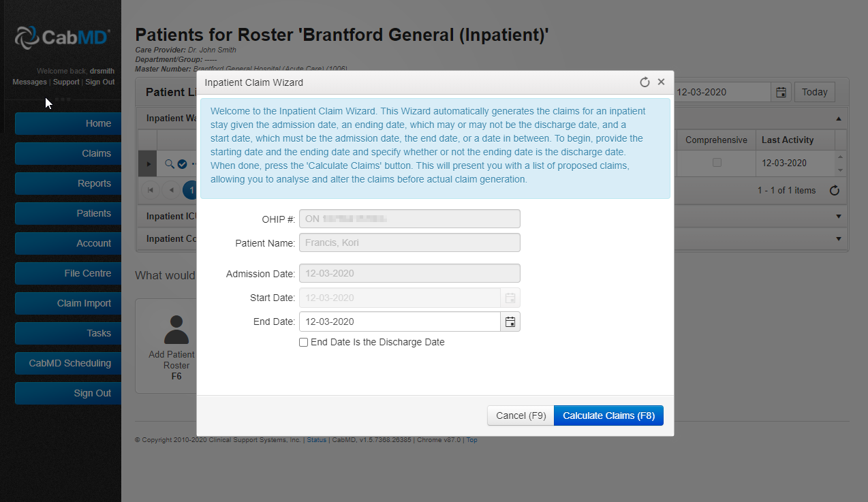868x502 pixels.
Task: Expand the third Inpatient section arrow
Action: coord(838,239)
